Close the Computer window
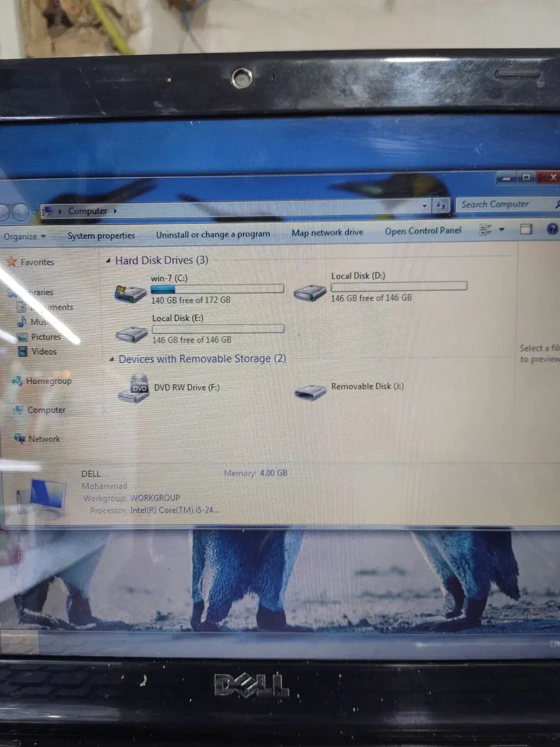Viewport: 560px width, 747px height. [551, 176]
